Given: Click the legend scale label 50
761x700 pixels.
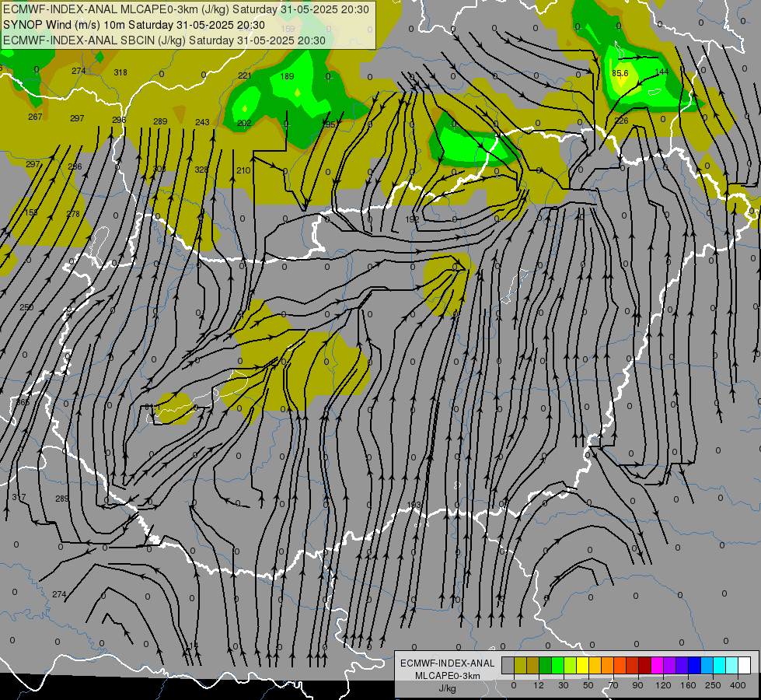Looking at the screenshot, I should tap(588, 685).
